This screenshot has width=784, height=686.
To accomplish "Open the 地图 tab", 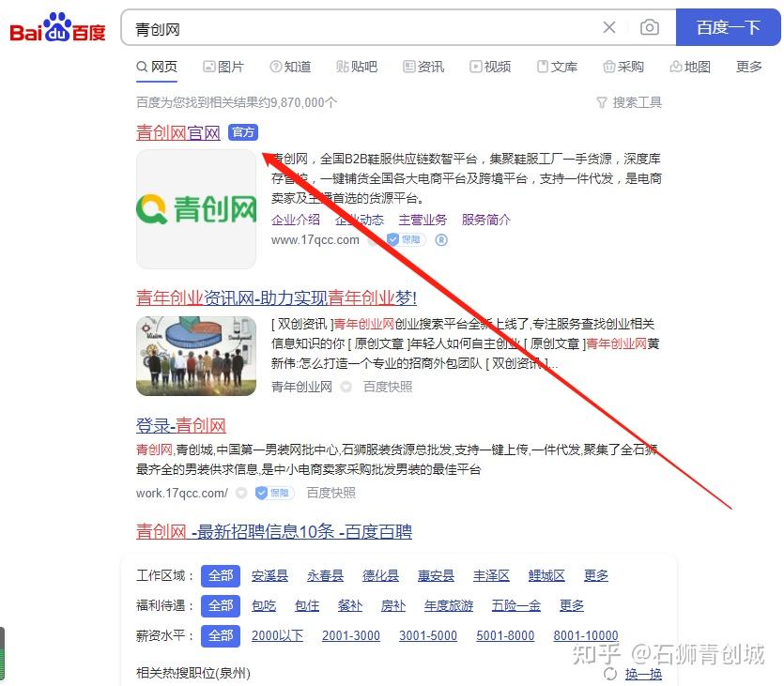I will coord(690,67).
